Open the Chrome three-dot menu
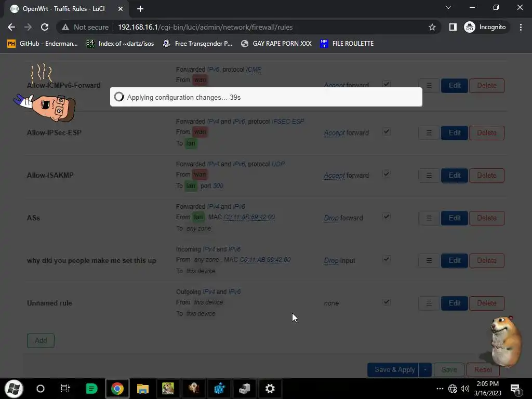532x399 pixels. tap(521, 27)
